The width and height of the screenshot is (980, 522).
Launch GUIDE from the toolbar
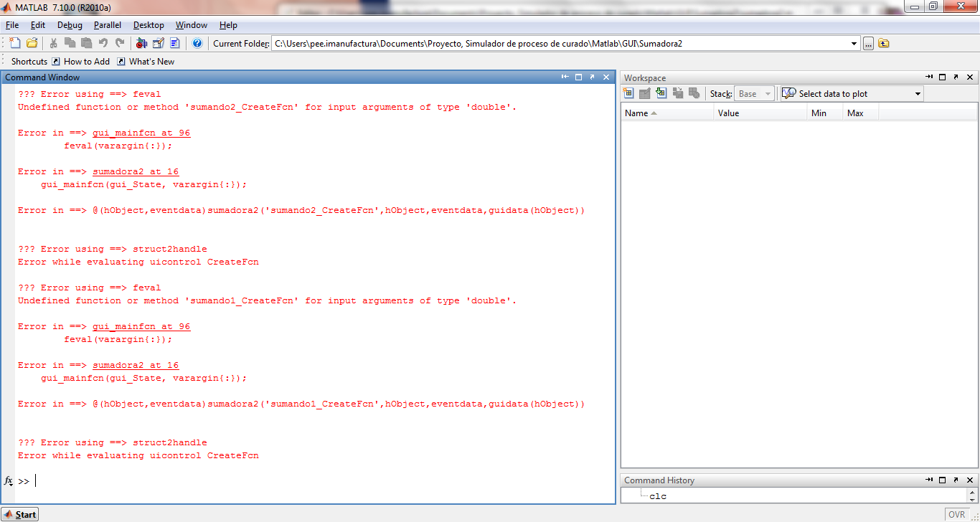[x=159, y=43]
